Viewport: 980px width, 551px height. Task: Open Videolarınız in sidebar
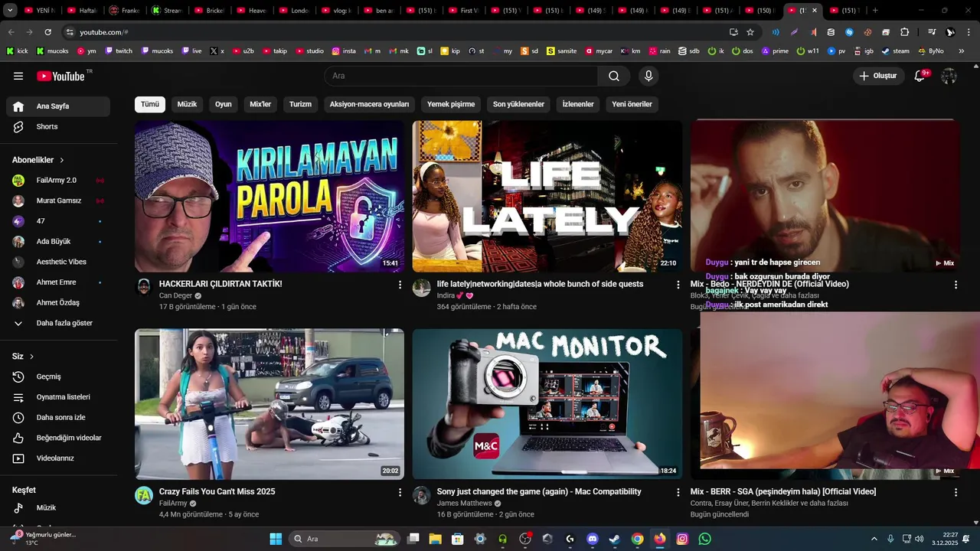pyautogui.click(x=58, y=458)
